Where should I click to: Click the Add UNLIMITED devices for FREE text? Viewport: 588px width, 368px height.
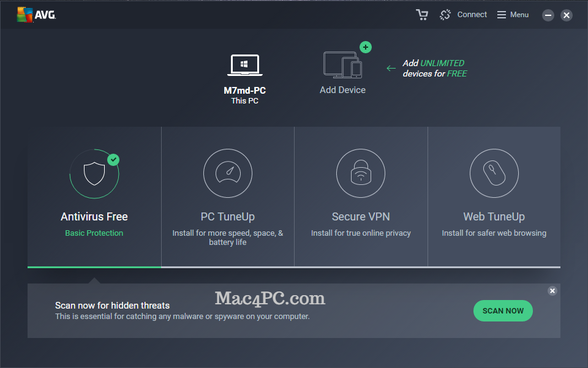pyautogui.click(x=435, y=68)
